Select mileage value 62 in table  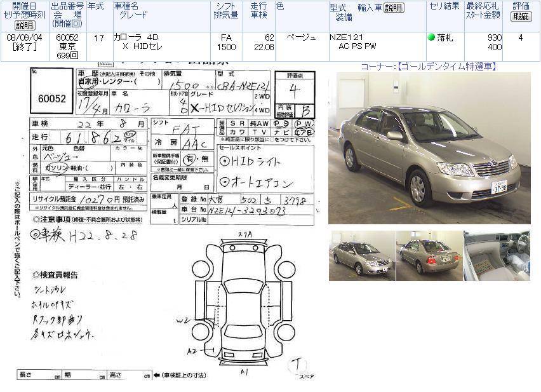click(269, 37)
